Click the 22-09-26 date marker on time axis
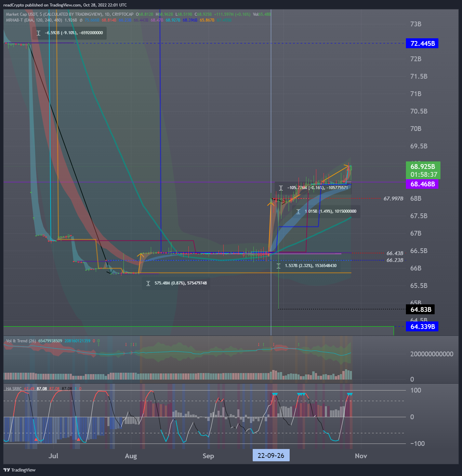Image resolution: width=462 pixels, height=476 pixels. pyautogui.click(x=271, y=455)
